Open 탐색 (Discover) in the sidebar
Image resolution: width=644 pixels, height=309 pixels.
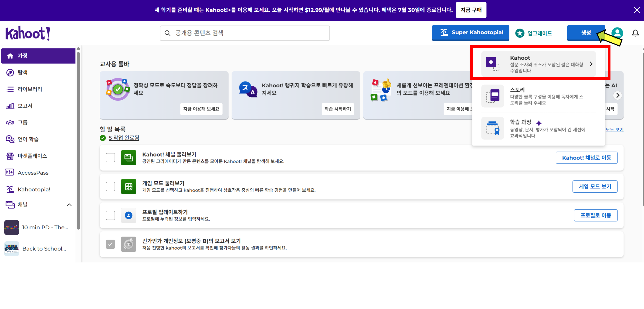(x=23, y=72)
